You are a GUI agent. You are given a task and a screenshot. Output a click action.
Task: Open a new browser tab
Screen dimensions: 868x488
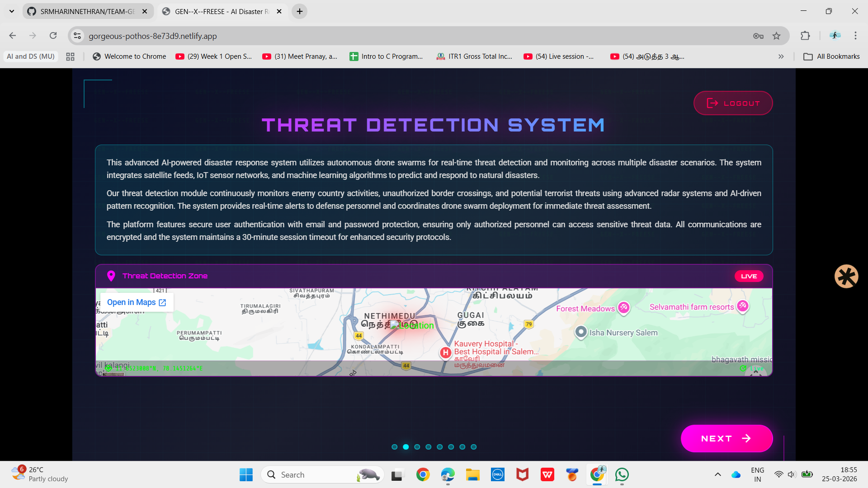[300, 11]
